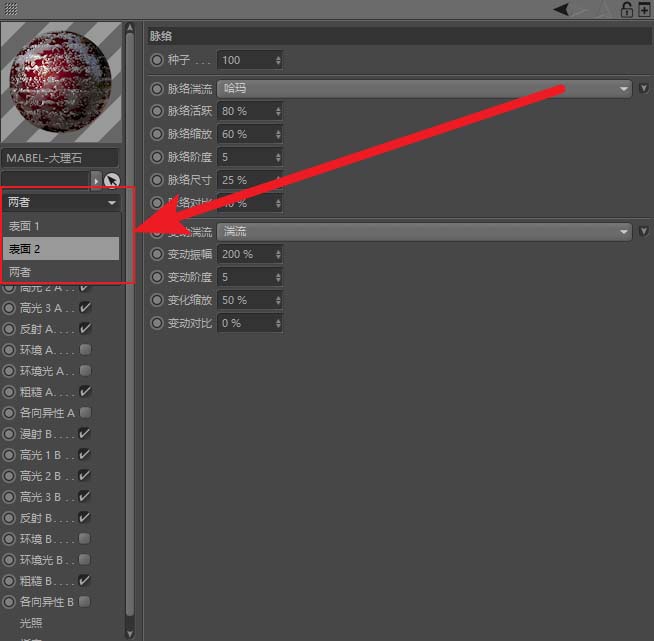Click the animation dot beside 脉络活跃
The width and height of the screenshot is (654, 641).
pyautogui.click(x=157, y=111)
